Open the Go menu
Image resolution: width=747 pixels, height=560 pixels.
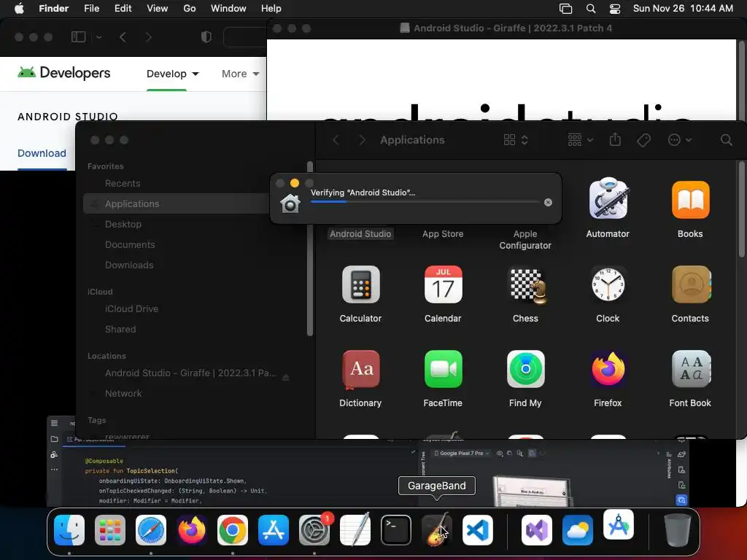190,9
